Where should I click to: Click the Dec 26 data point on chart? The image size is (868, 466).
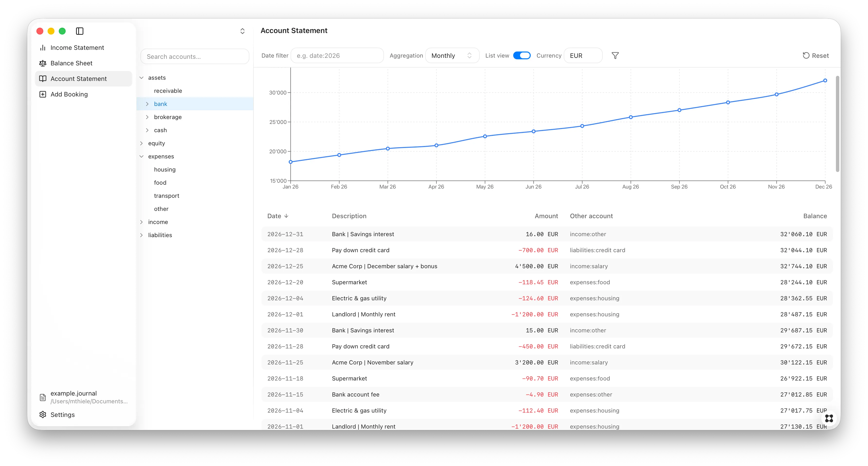(x=825, y=80)
